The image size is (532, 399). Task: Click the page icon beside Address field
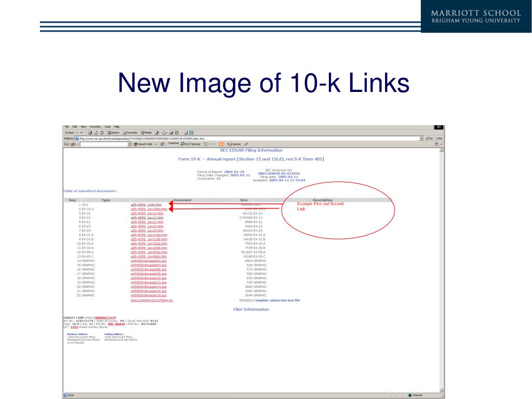click(77, 138)
